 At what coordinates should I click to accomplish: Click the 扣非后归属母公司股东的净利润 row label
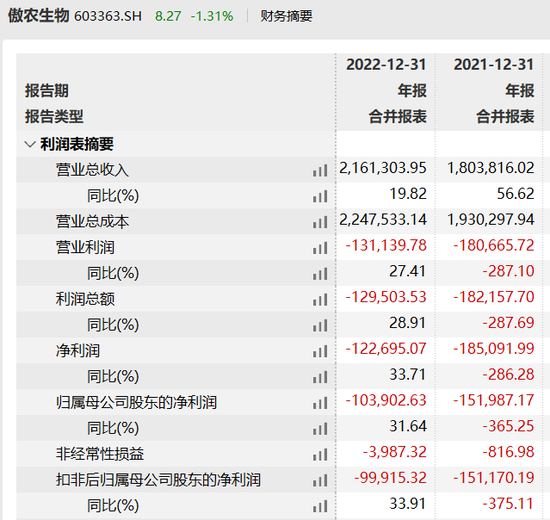(158, 480)
